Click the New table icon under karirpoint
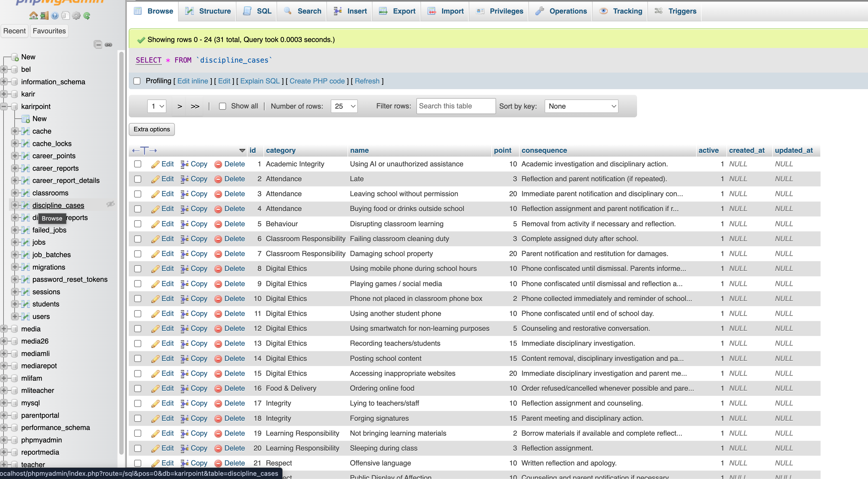868x479 pixels. pos(25,119)
